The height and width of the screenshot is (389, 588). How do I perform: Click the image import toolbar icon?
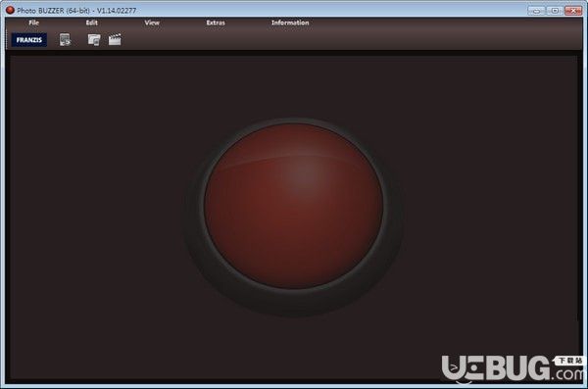65,40
